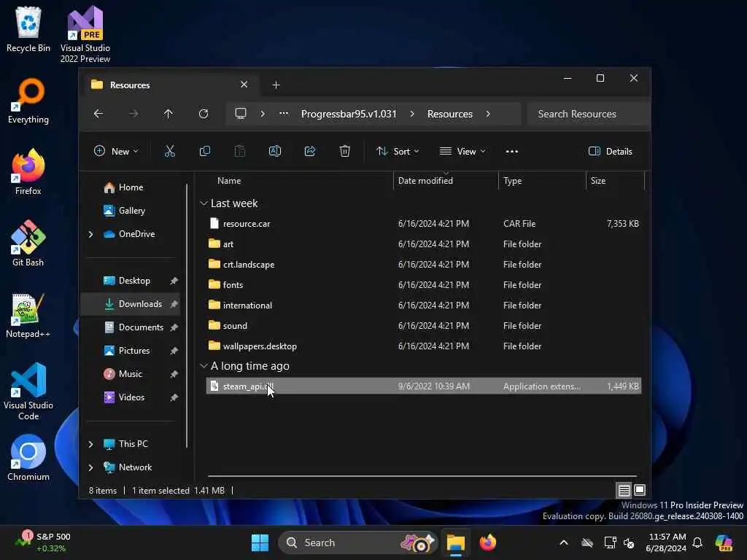Screen dimensions: 747x560
Task: Sort by the Type column header
Action: tap(542, 181)
